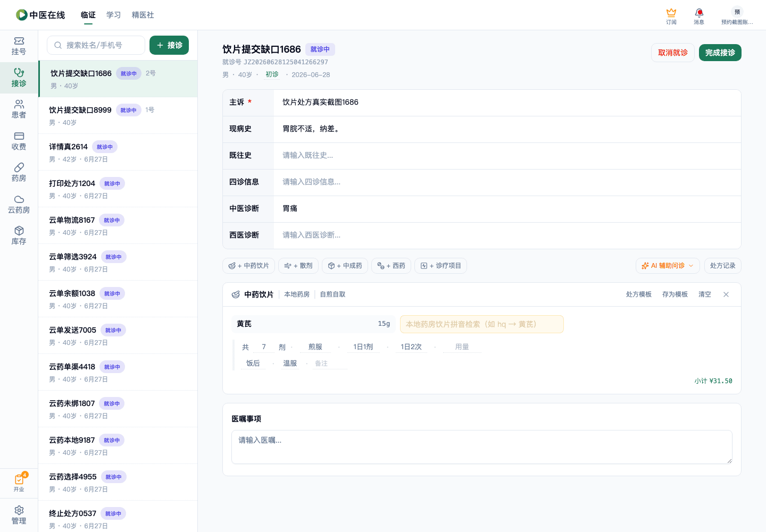This screenshot has width=766, height=532.
Task: Select 本地药房 pharmacy option
Action: click(x=297, y=294)
